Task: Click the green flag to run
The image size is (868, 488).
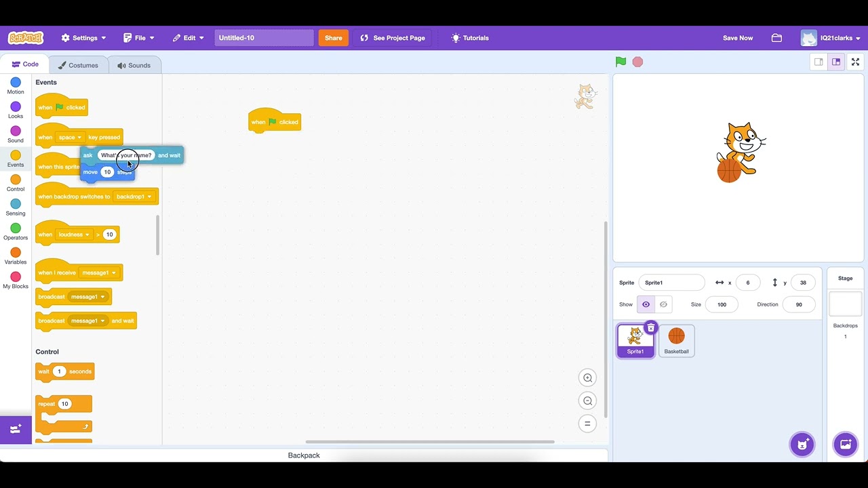Action: coord(620,62)
